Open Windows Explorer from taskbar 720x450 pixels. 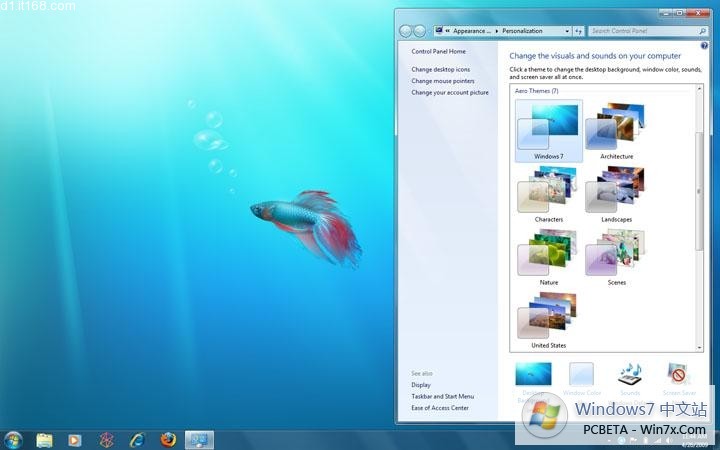[45, 440]
